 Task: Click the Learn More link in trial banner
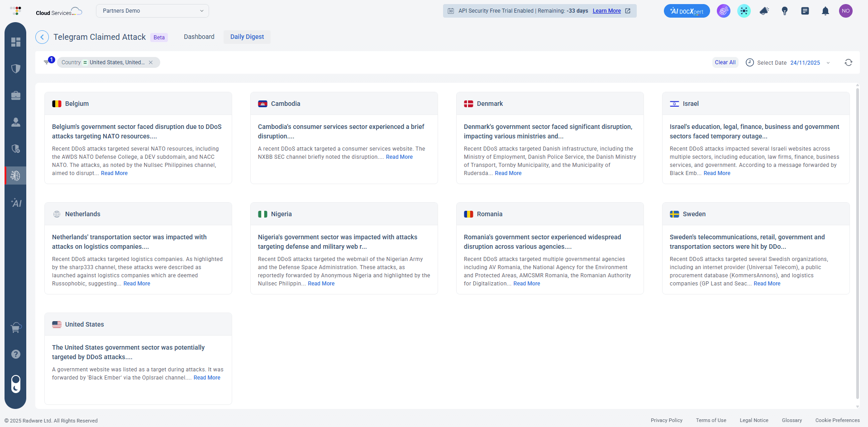[x=607, y=11]
